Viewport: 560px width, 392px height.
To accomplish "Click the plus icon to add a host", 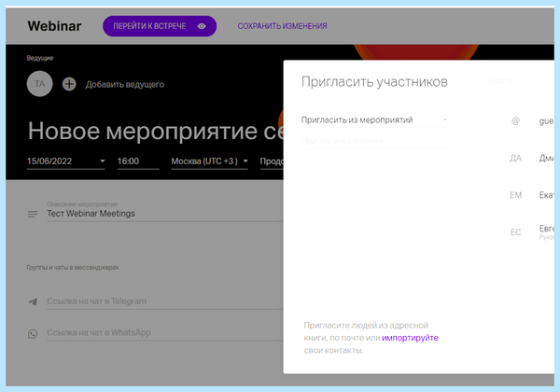I will 69,84.
